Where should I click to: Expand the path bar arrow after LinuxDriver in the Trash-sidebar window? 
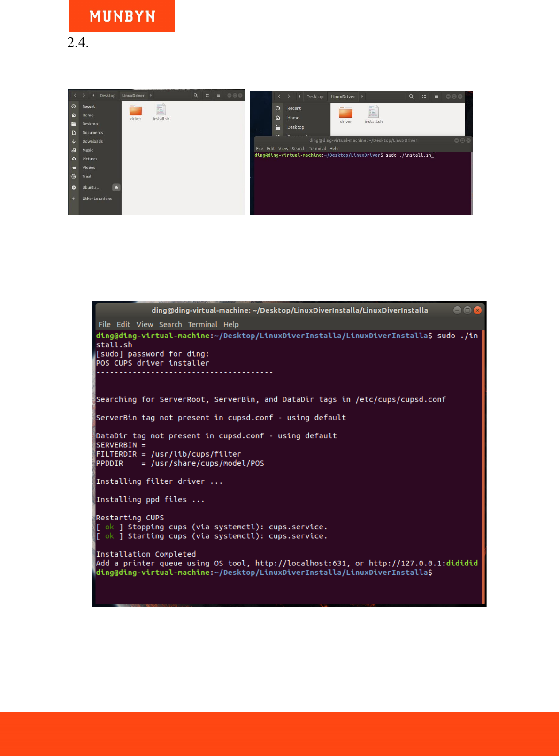click(x=151, y=95)
